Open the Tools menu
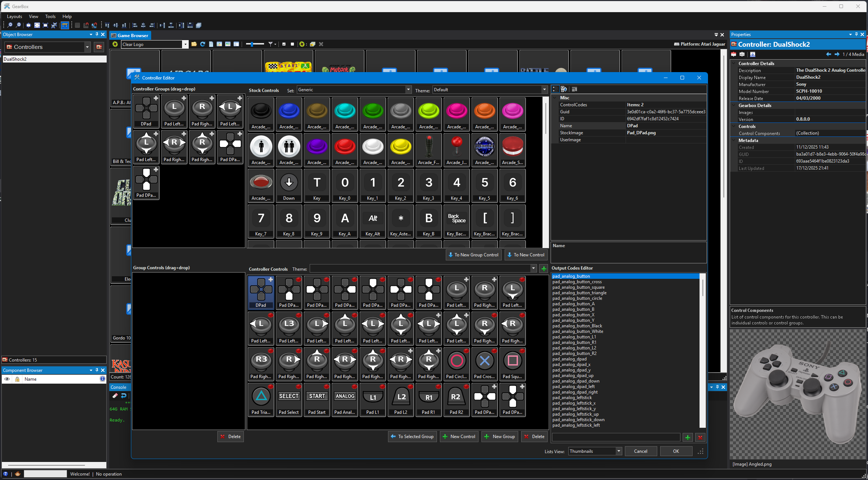Screen dimensions: 868x480 [x=50, y=17]
